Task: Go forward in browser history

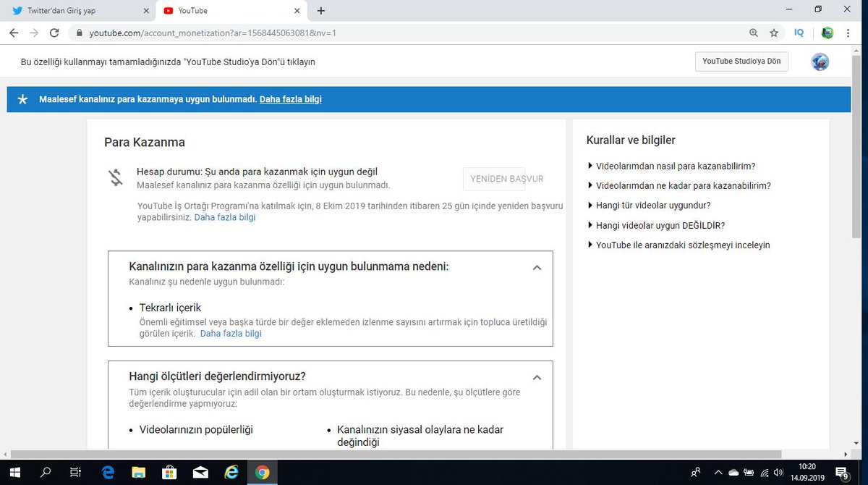Action: [34, 33]
